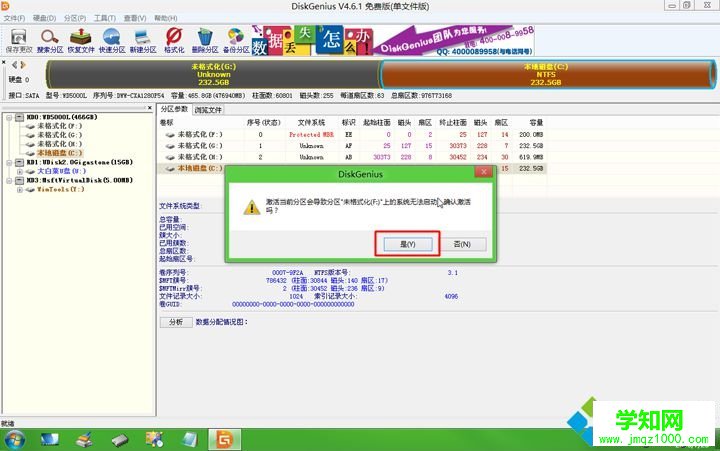The image size is (720, 451).
Task: Click 未格式化(G:) row in partition table
Action: click(353, 146)
